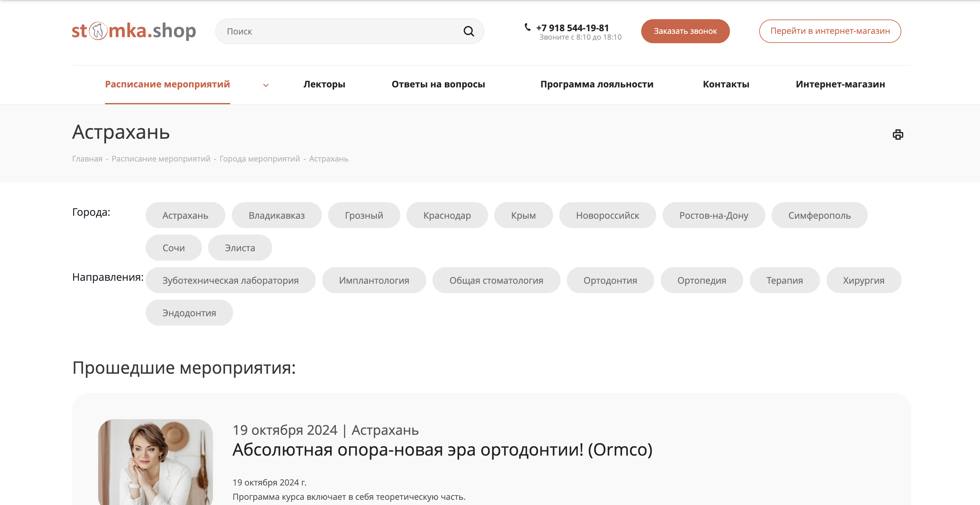Open the Ответы на вопросы menu item
This screenshot has width=980, height=505.
pyautogui.click(x=438, y=84)
